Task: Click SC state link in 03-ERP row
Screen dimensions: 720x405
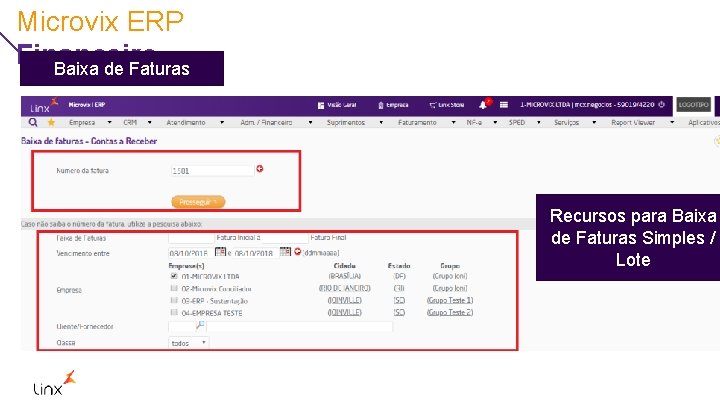Action: 399,300
